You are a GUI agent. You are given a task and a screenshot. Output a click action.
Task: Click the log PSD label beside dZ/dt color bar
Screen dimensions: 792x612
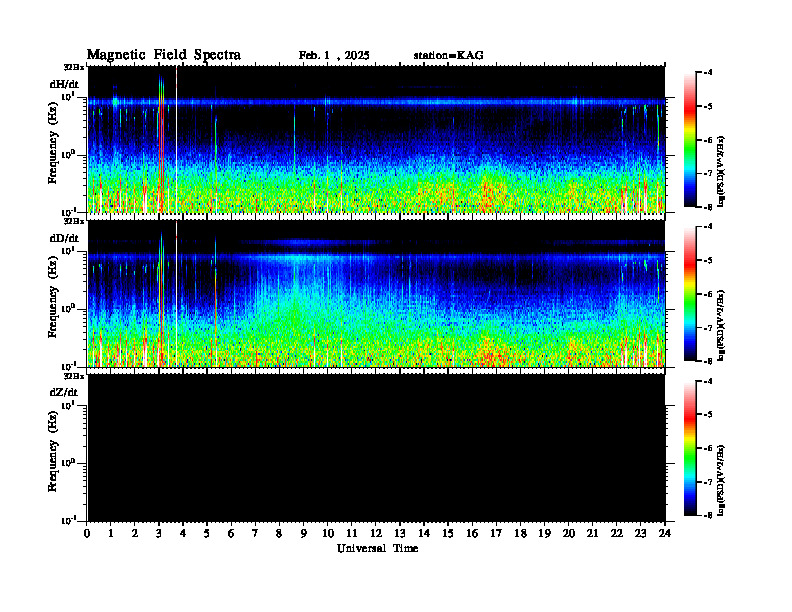721,480
